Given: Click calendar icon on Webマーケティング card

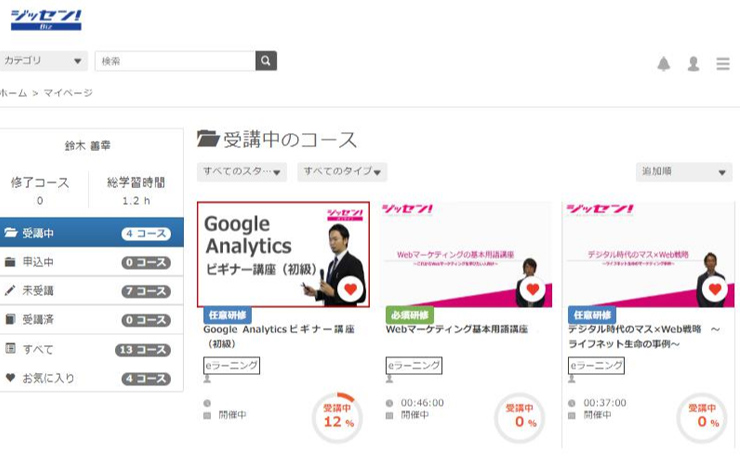Looking at the screenshot, I should point(389,415).
